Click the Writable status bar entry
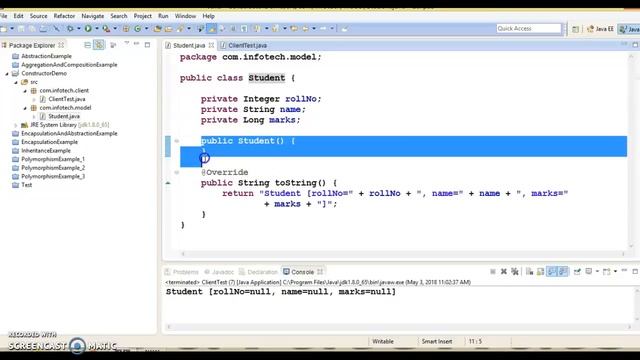640x360 pixels. pos(383,341)
